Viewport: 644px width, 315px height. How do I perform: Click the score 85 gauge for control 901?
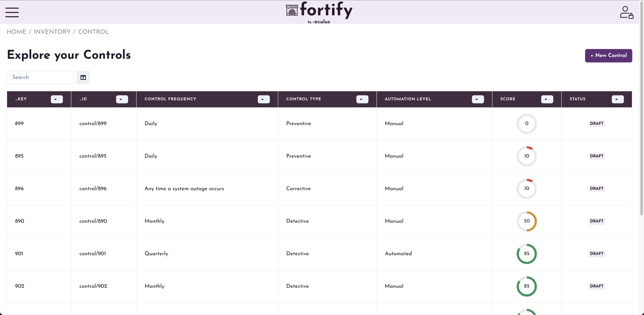pos(526,254)
